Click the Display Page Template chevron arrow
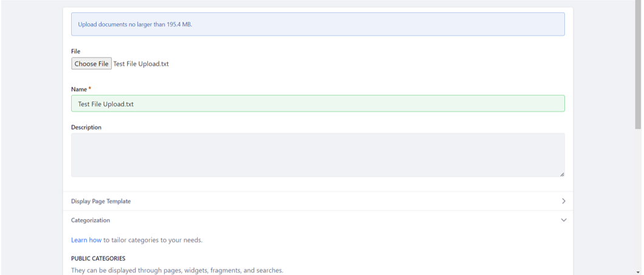 pos(564,201)
